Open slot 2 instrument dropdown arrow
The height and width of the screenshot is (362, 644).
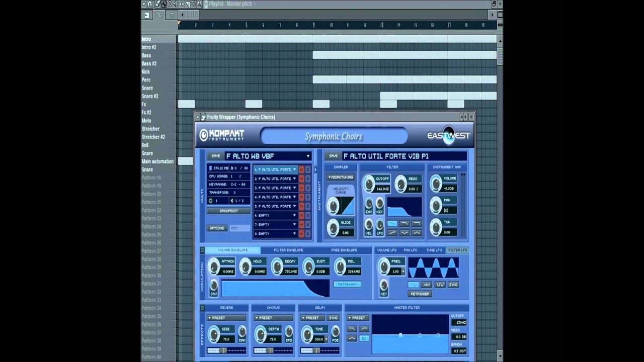click(x=294, y=179)
